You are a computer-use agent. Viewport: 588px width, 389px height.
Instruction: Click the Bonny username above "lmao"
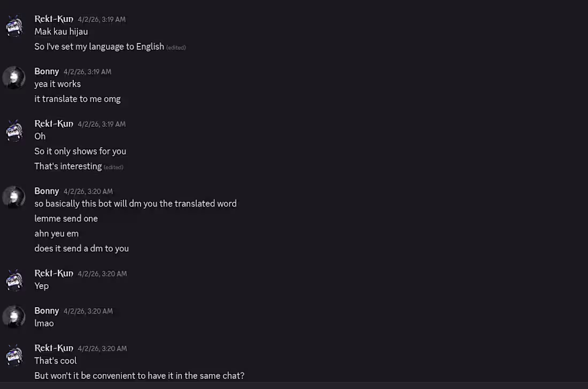click(x=47, y=310)
